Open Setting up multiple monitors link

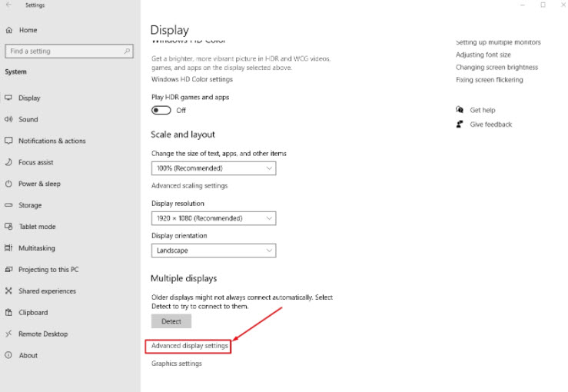click(x=498, y=42)
